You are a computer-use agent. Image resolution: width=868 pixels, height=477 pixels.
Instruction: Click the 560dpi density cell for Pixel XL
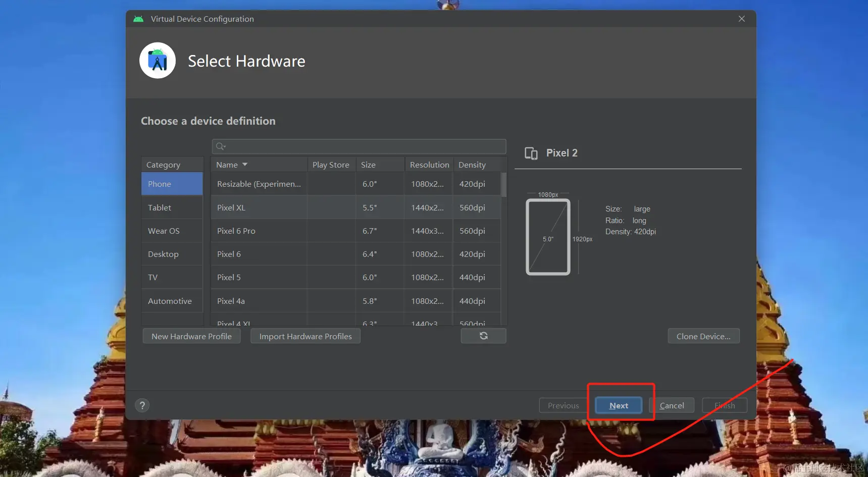click(477, 207)
